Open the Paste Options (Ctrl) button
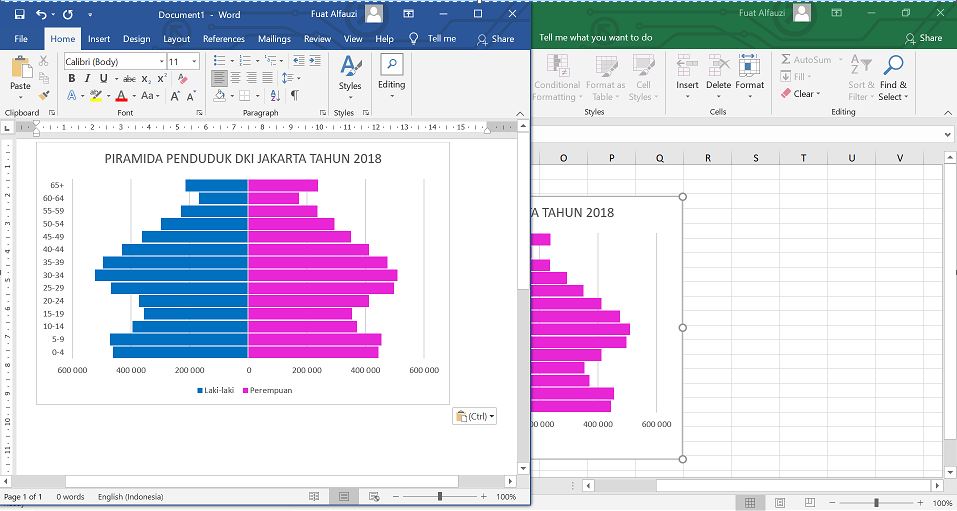The image size is (957, 511). click(474, 416)
